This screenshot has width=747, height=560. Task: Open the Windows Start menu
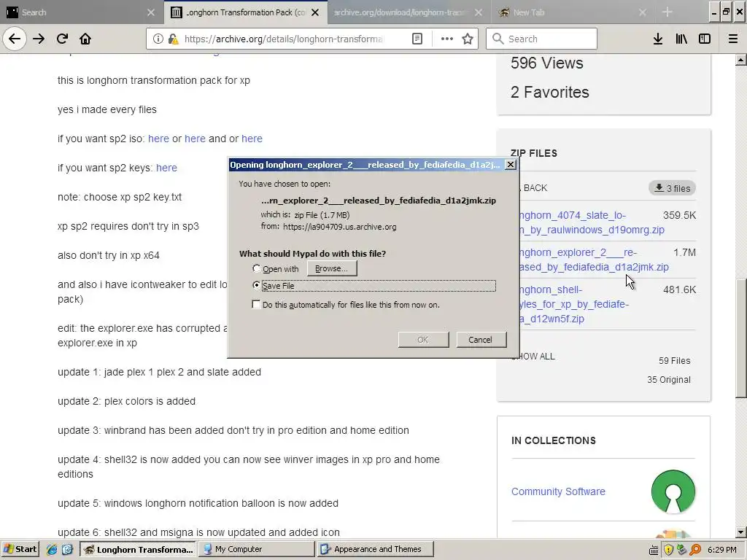click(20, 549)
